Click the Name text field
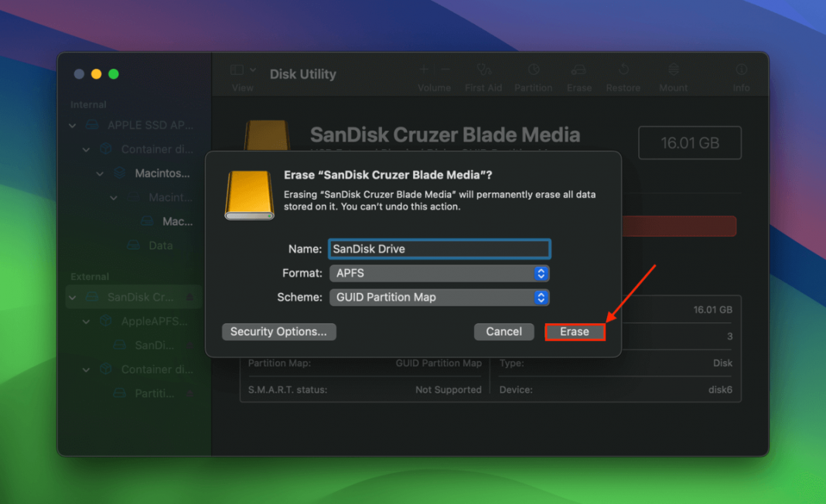Viewport: 826px width, 504px height. (x=439, y=249)
